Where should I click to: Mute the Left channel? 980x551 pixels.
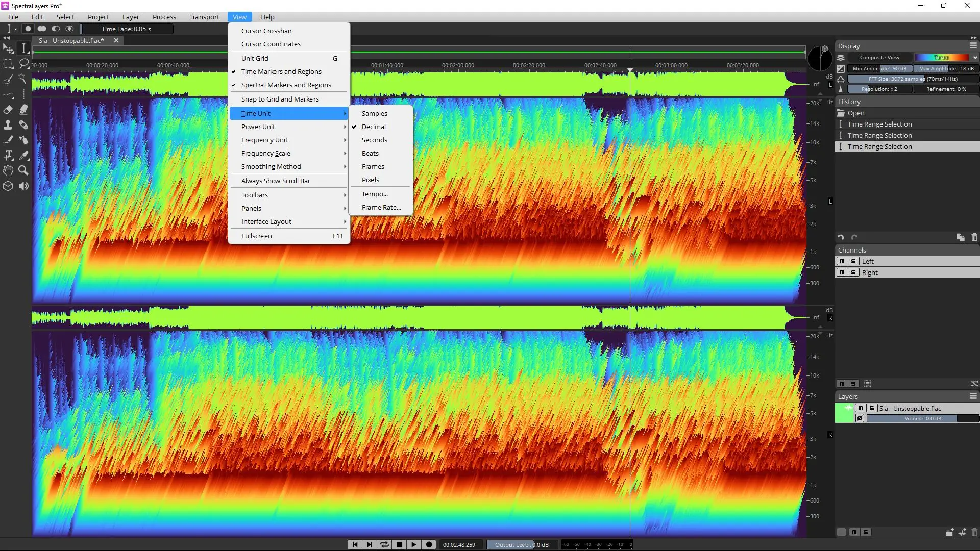point(842,261)
